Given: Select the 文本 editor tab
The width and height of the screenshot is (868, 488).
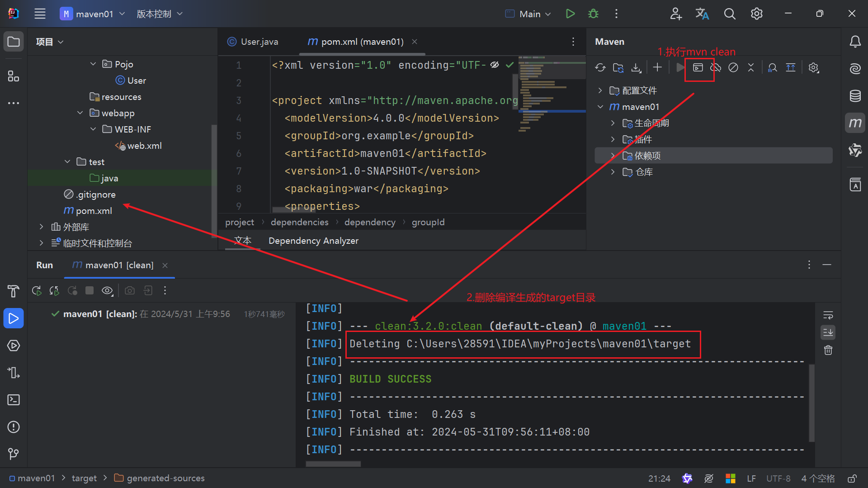Looking at the screenshot, I should (243, 241).
